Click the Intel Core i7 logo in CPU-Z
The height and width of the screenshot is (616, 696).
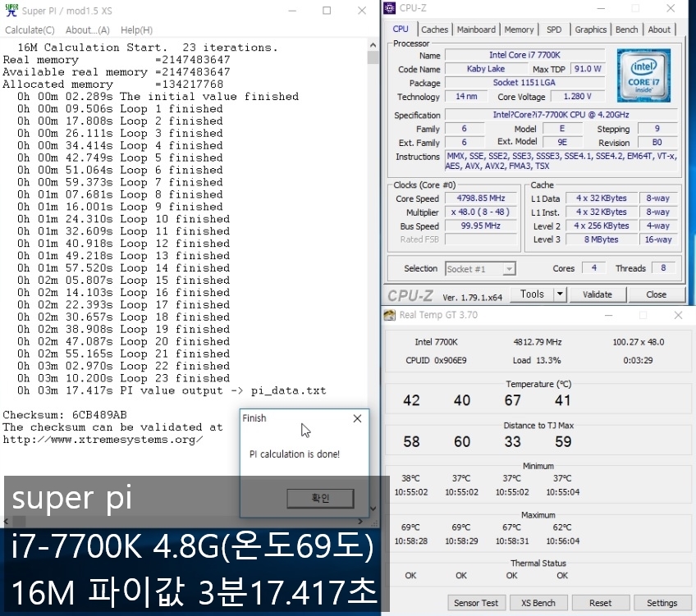pyautogui.click(x=643, y=75)
